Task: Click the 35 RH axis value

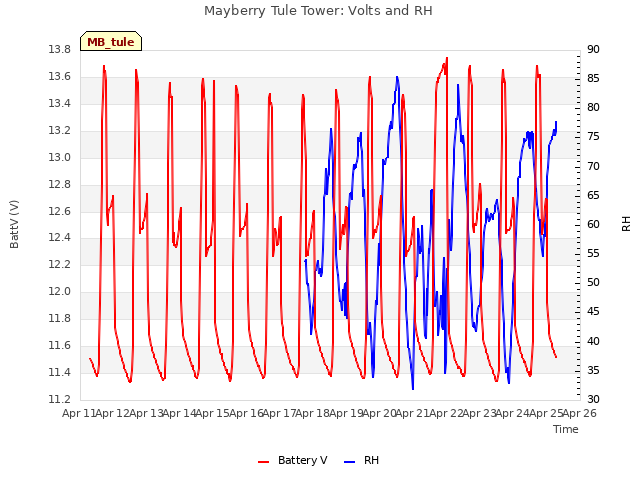Action: (x=593, y=371)
